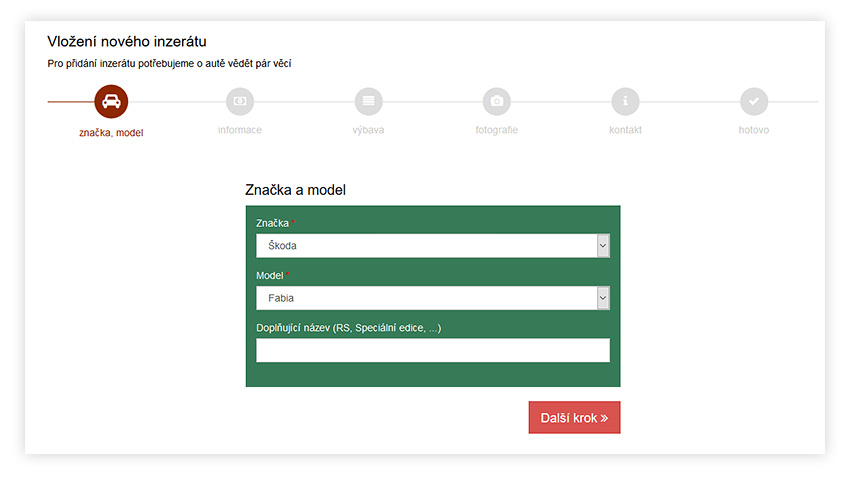The height and width of the screenshot is (480, 850).
Task: Click the info icon above kontakt
Action: point(625,101)
